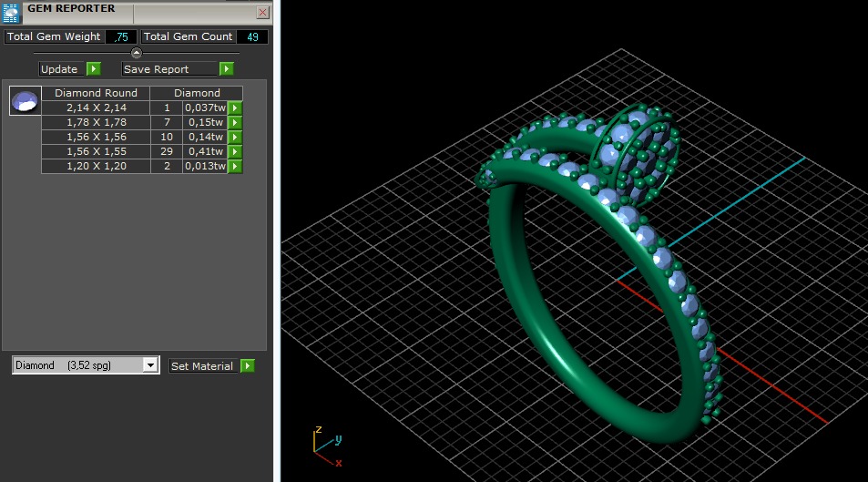Click the Update button label
The width and height of the screenshot is (868, 482).
click(61, 69)
